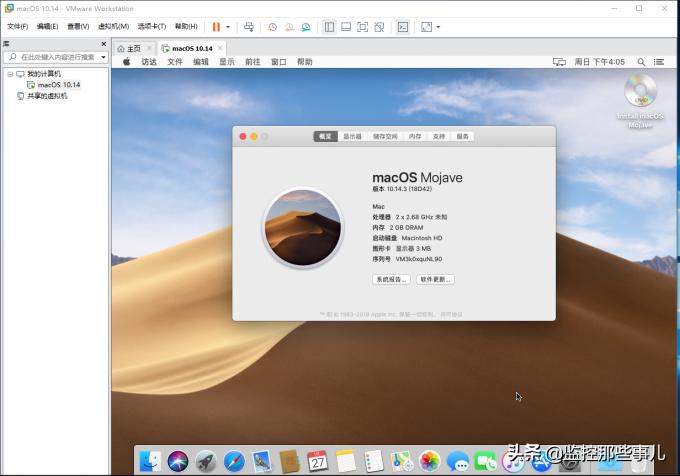Open the macOS 前往 menu

[252, 62]
